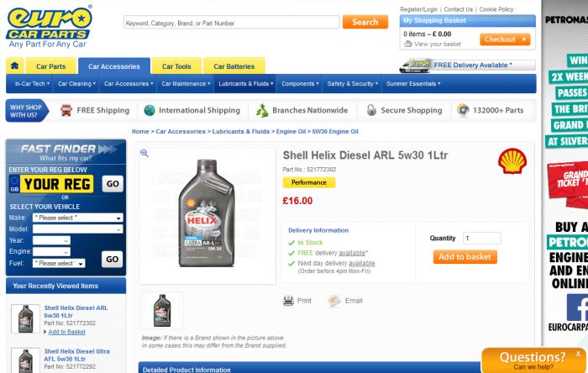Click the printer icon to print
588x373 pixels.
(288, 301)
